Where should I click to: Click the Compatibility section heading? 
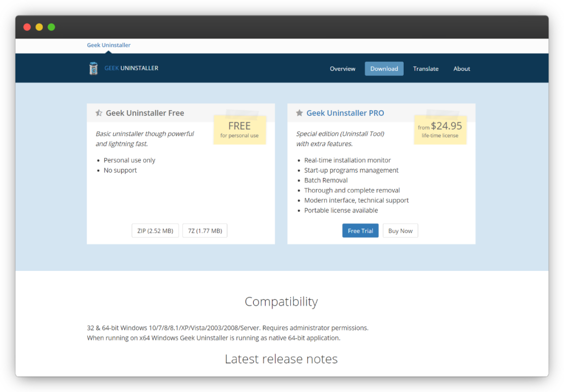point(281,301)
